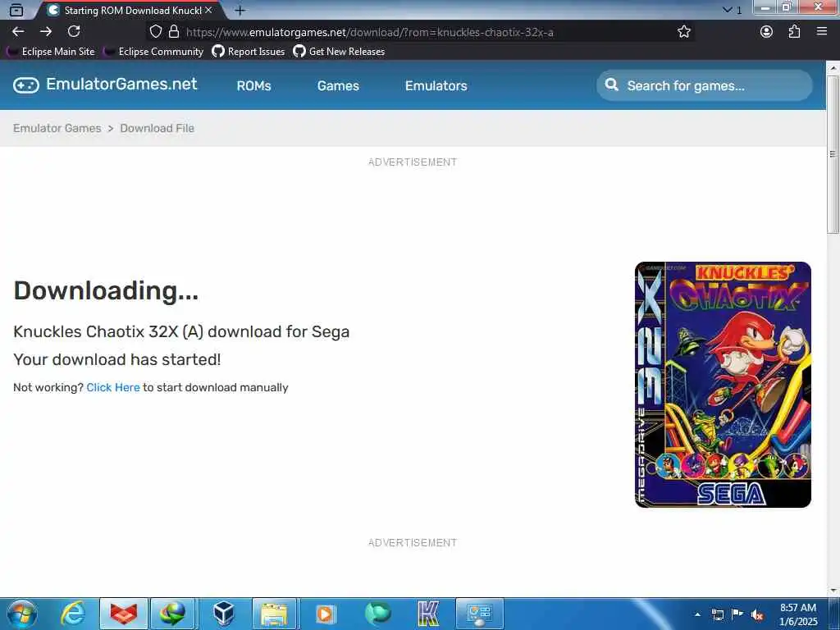Open Eclipse Main Site bookmark
This screenshot has height=630, width=840.
(50, 52)
